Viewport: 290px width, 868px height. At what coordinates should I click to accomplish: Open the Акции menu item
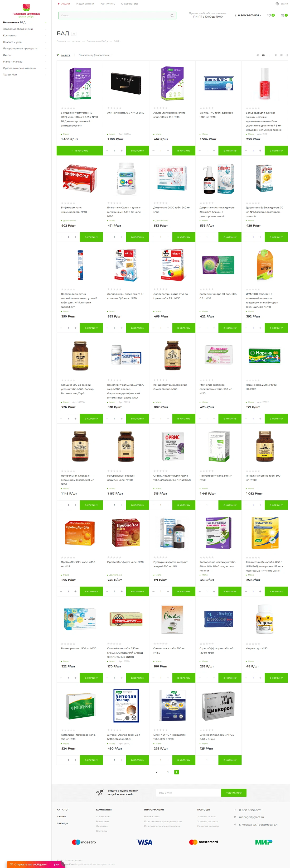point(65,4)
